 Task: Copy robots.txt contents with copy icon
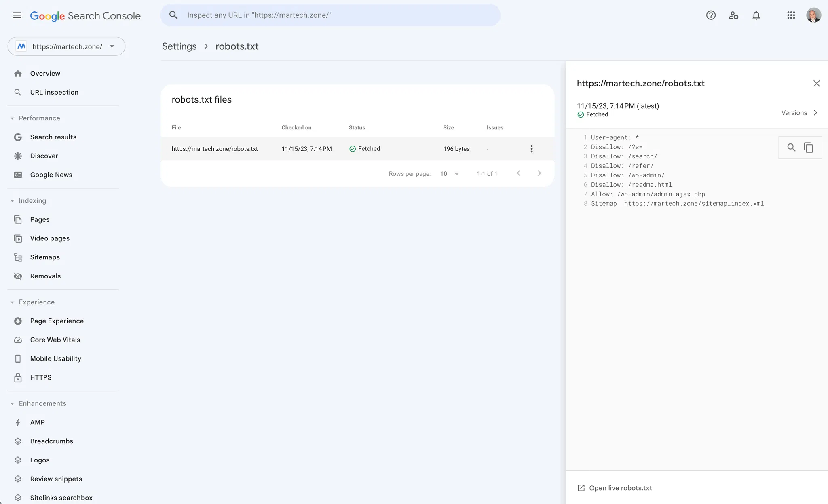point(808,148)
